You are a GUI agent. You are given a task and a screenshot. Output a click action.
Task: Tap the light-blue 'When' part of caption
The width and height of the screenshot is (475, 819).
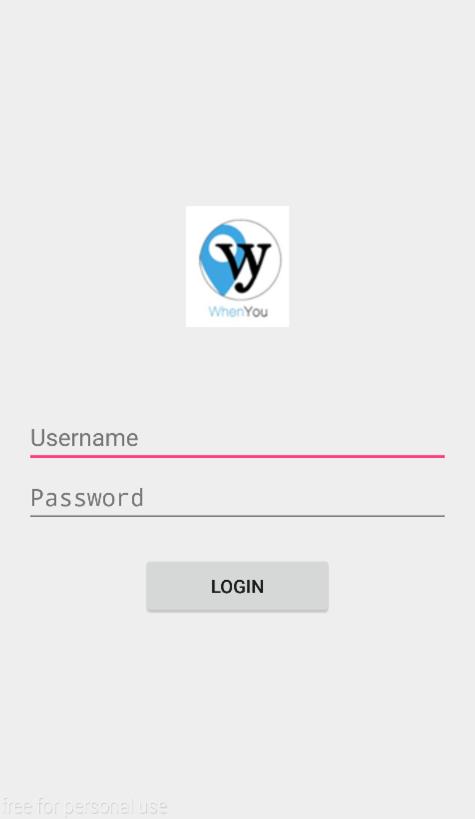coord(226,312)
